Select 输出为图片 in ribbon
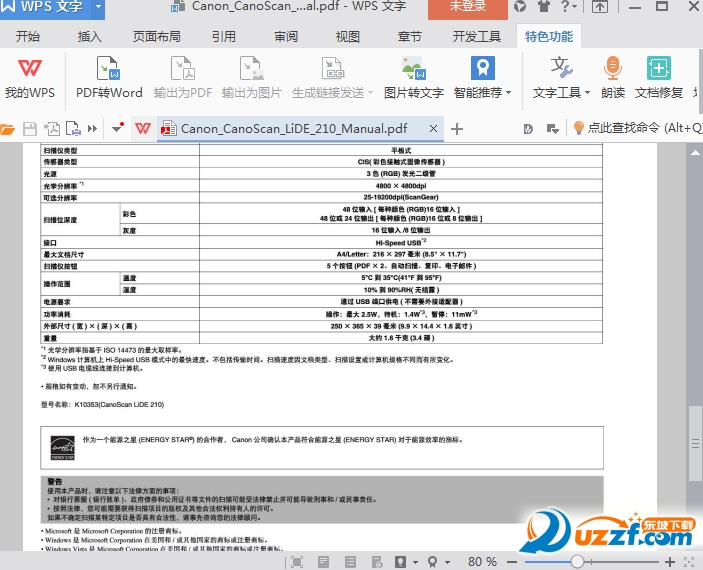The image size is (703, 570). [252, 79]
